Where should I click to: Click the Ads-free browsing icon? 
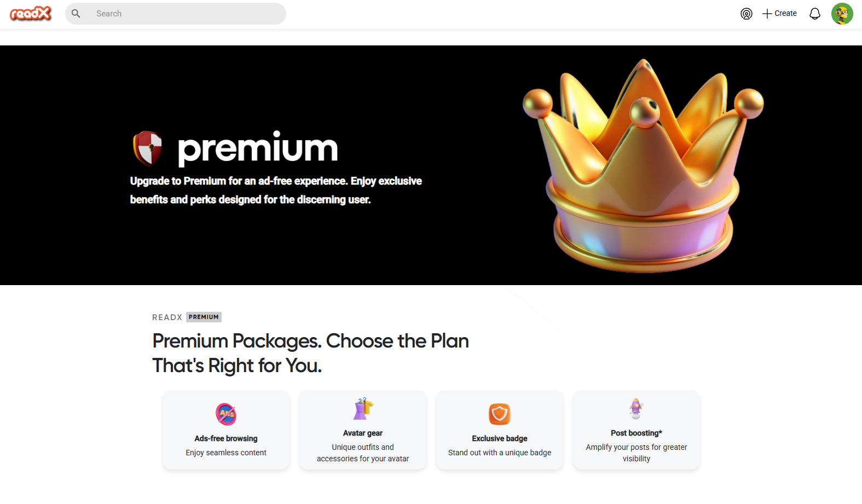[226, 414]
